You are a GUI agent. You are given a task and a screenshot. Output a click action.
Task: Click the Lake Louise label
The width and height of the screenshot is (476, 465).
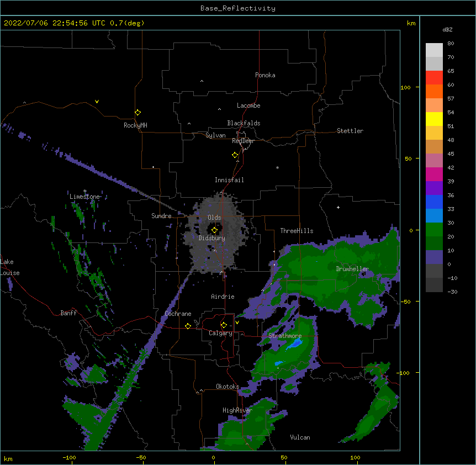tap(10, 267)
